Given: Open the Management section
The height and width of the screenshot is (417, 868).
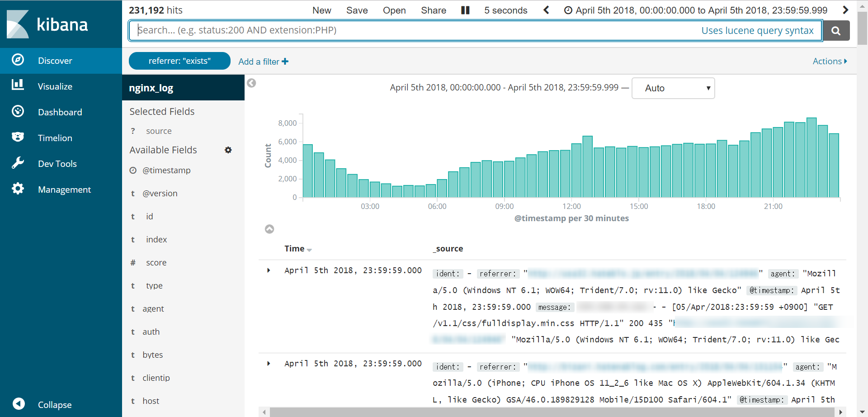Looking at the screenshot, I should (65, 189).
